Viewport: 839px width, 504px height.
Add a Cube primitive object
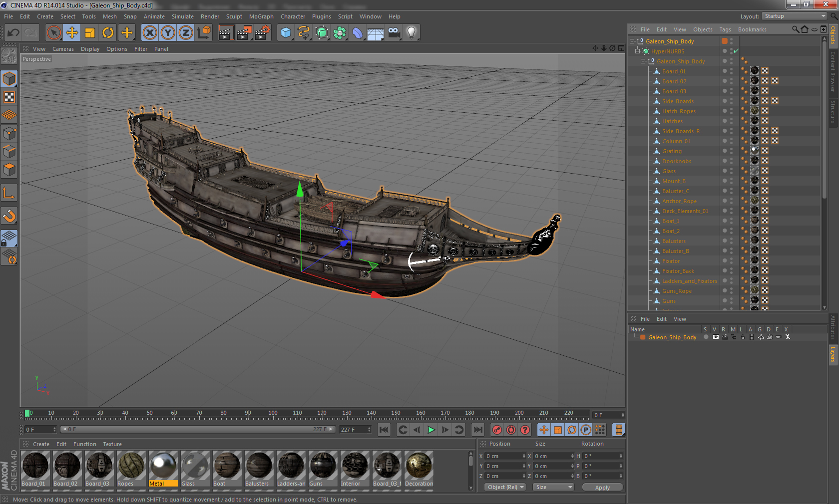(286, 33)
